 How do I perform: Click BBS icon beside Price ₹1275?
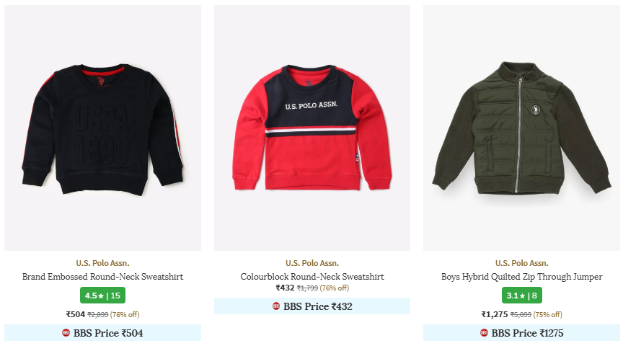pyautogui.click(x=484, y=332)
